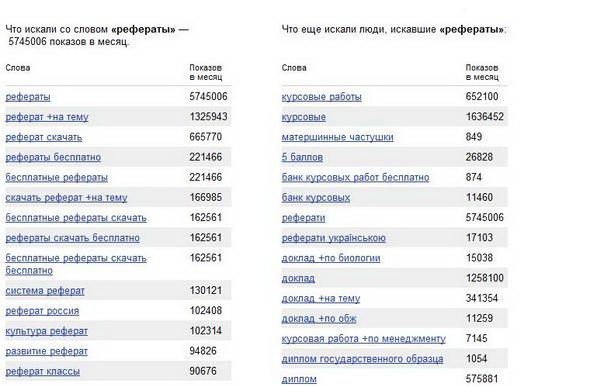Open 'курсовая работа +по менеджменту' link
Screen dimensions: 590x387
click(x=363, y=338)
